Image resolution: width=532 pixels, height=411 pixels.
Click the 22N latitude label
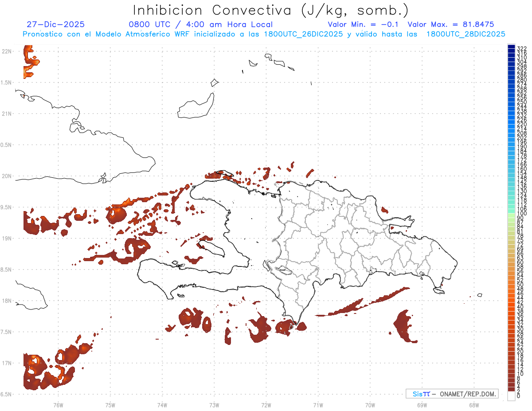pyautogui.click(x=7, y=51)
